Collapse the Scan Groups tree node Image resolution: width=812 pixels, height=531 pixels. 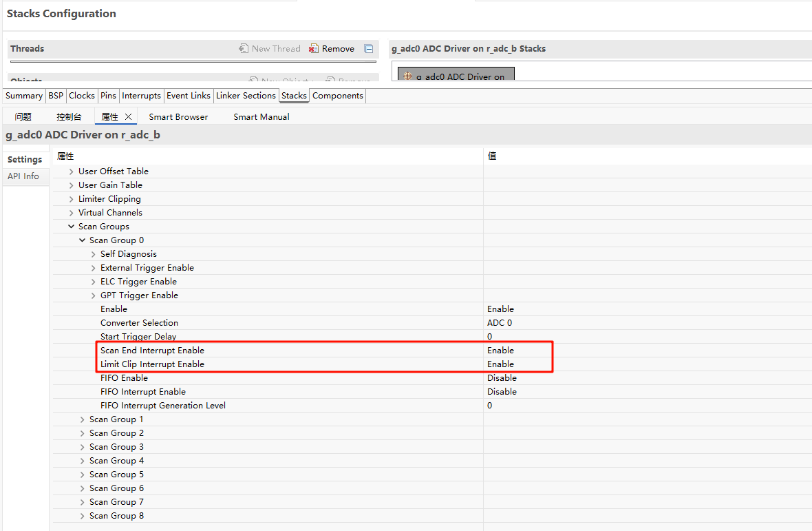72,227
